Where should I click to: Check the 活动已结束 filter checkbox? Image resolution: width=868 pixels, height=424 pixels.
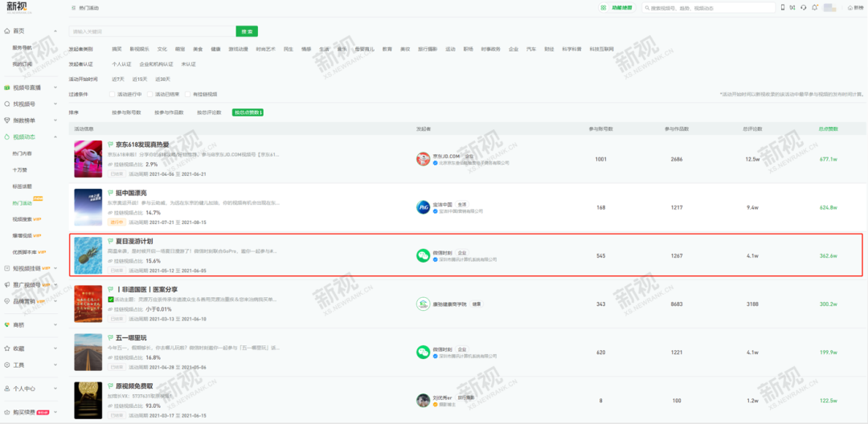[150, 95]
